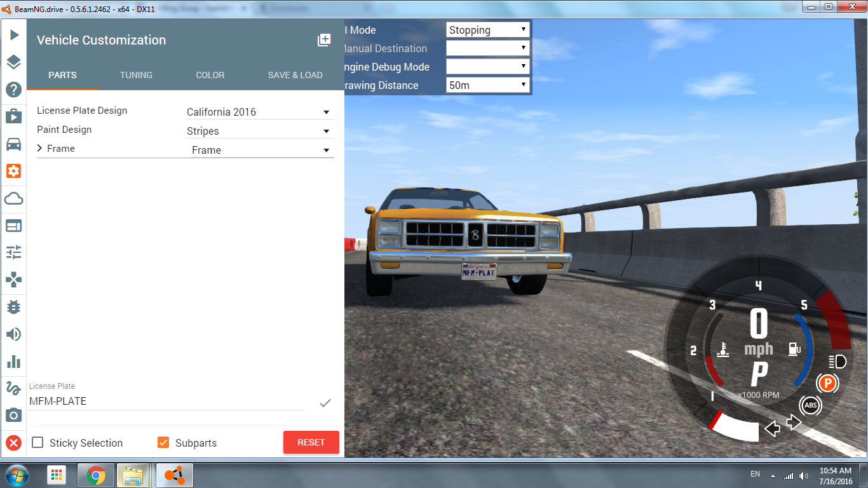This screenshot has height=488, width=868.
Task: Click the BeamNG taskbar icon
Action: [174, 475]
